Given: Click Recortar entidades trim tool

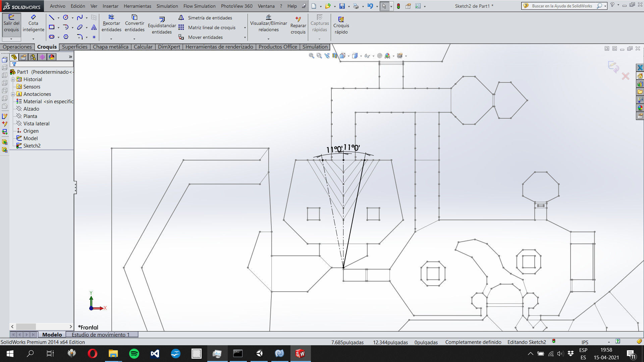Looking at the screenshot, I should click(111, 23).
